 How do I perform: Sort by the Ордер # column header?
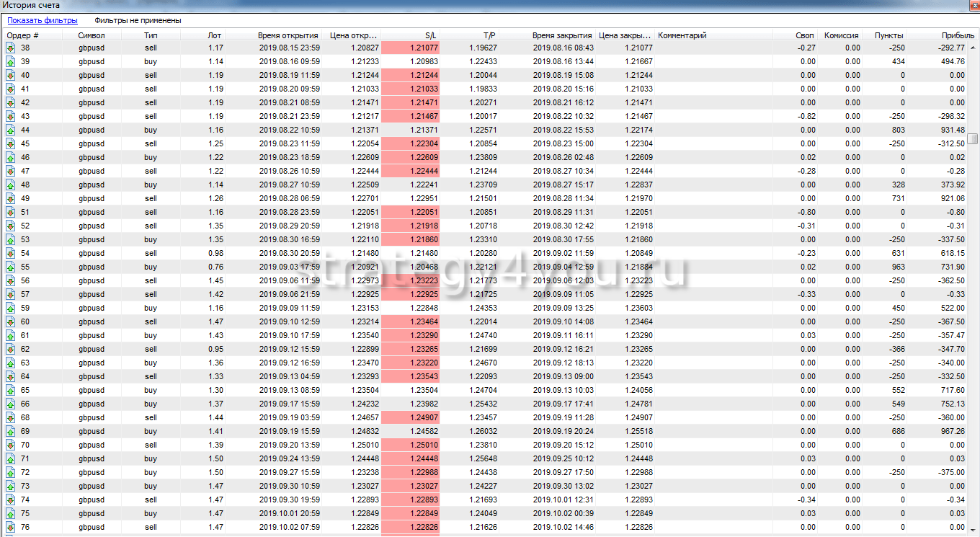click(x=23, y=35)
